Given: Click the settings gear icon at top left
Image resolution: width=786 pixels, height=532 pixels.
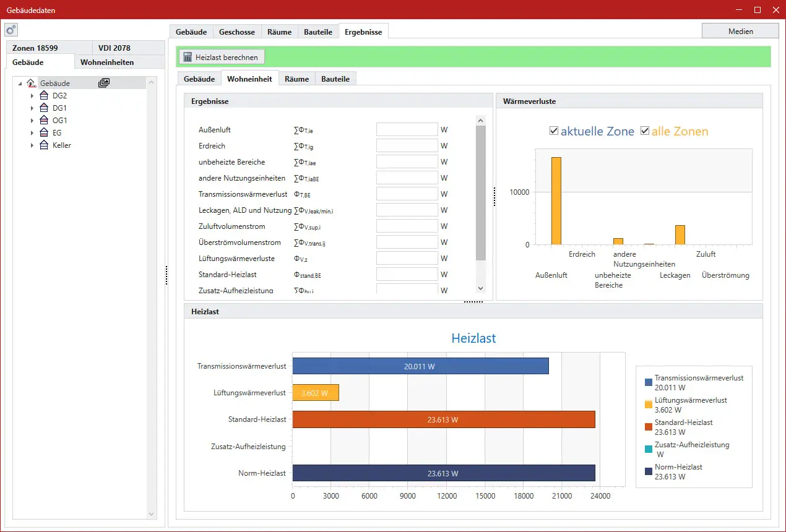Looking at the screenshot, I should pyautogui.click(x=11, y=30).
